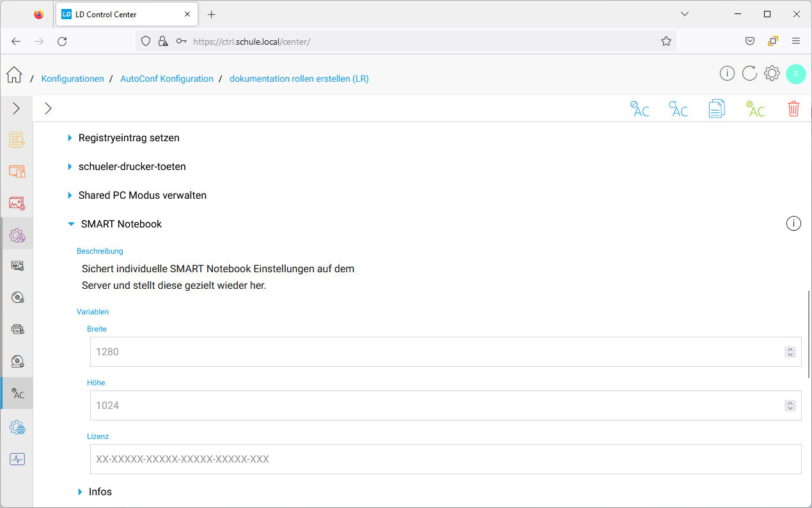Image resolution: width=812 pixels, height=508 pixels.
Task: Expand the Registryeintrag setzen section
Action: pyautogui.click(x=123, y=137)
